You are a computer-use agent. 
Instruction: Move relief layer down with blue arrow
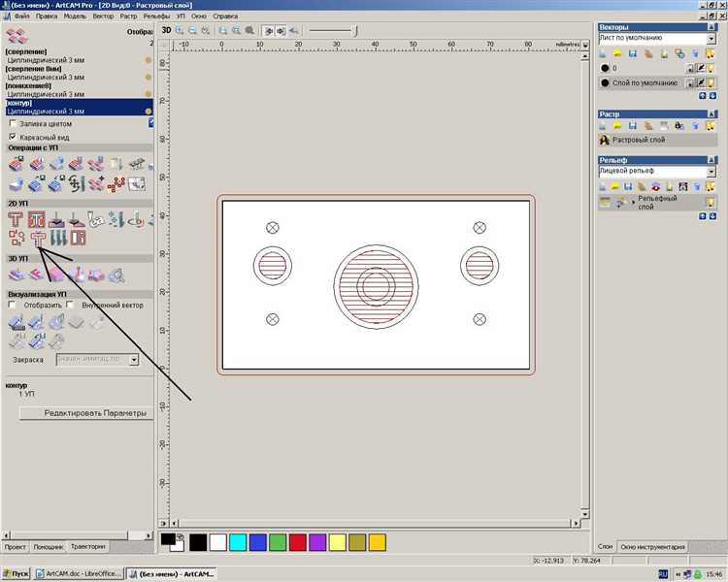[x=712, y=216]
